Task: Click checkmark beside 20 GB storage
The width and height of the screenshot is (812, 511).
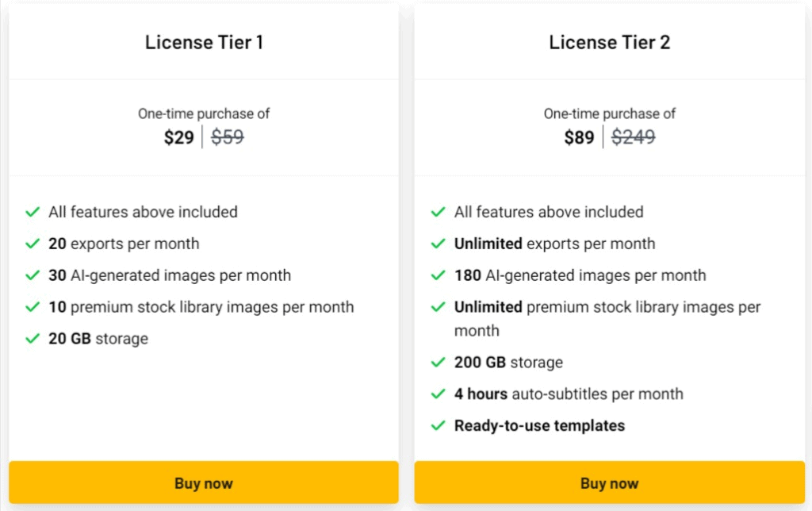Action: point(33,338)
